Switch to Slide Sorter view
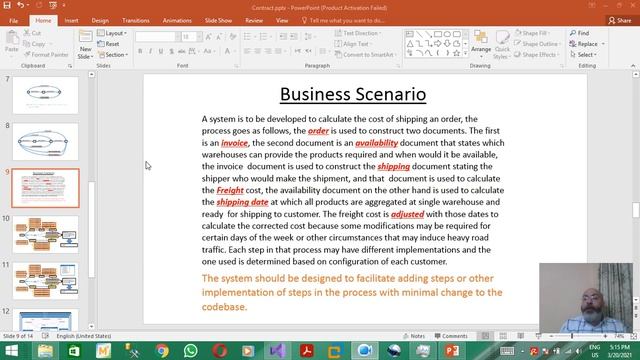Viewport: 640px width, 360px height. click(503, 336)
